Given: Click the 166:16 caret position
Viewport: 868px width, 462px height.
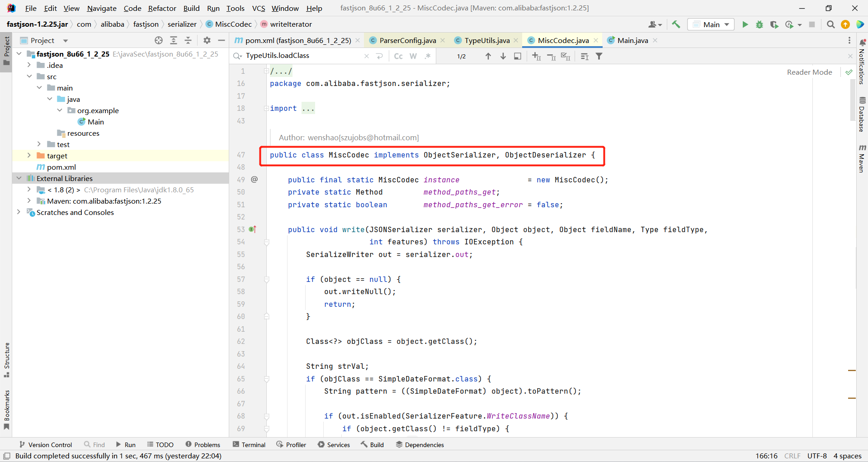Looking at the screenshot, I should [766, 456].
